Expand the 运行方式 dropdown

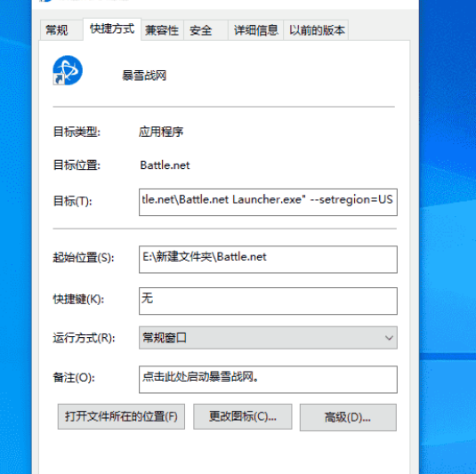pos(268,338)
